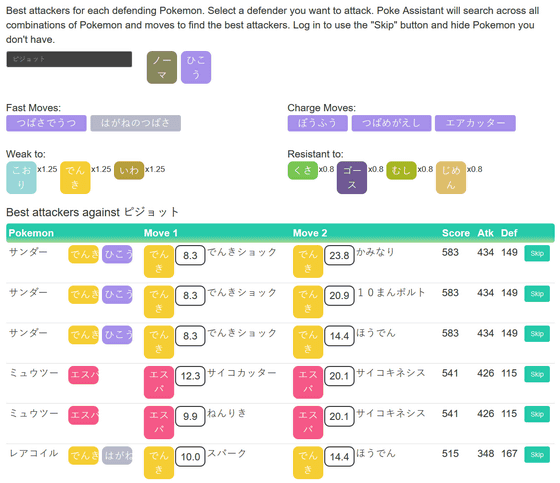
Task: Click the こおり (Ice) weakness badge
Action: point(21,178)
